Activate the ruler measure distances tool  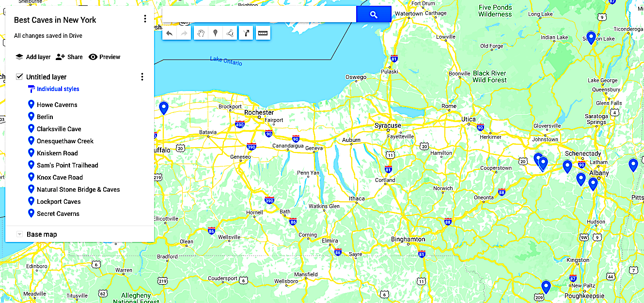[263, 33]
